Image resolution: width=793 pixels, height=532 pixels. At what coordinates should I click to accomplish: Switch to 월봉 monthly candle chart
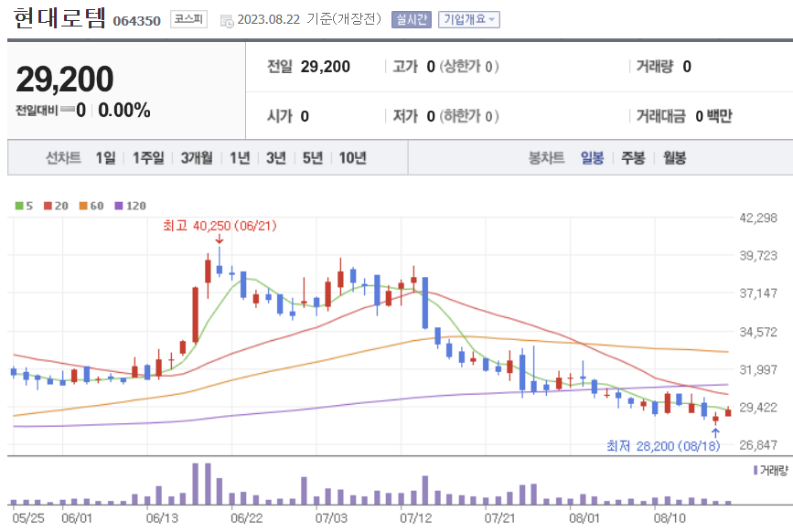click(675, 158)
